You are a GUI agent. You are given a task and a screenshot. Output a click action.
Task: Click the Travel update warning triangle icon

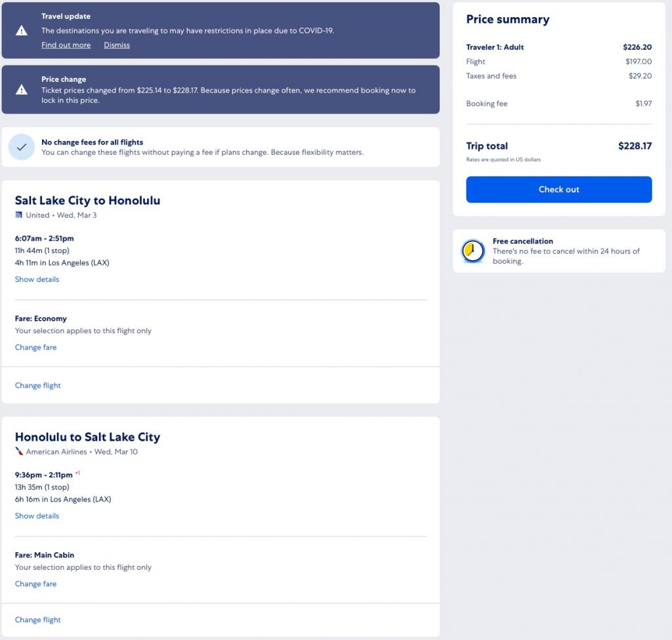click(x=22, y=30)
